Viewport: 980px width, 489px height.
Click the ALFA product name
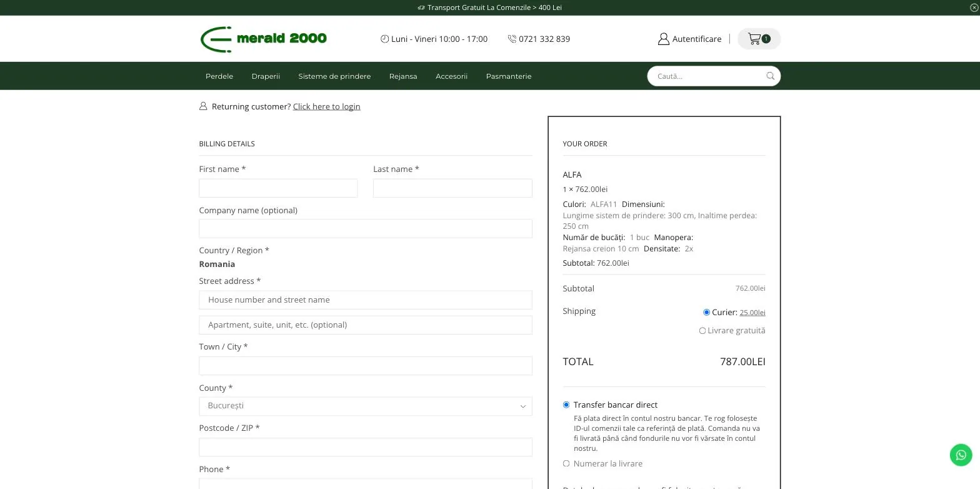(x=572, y=174)
